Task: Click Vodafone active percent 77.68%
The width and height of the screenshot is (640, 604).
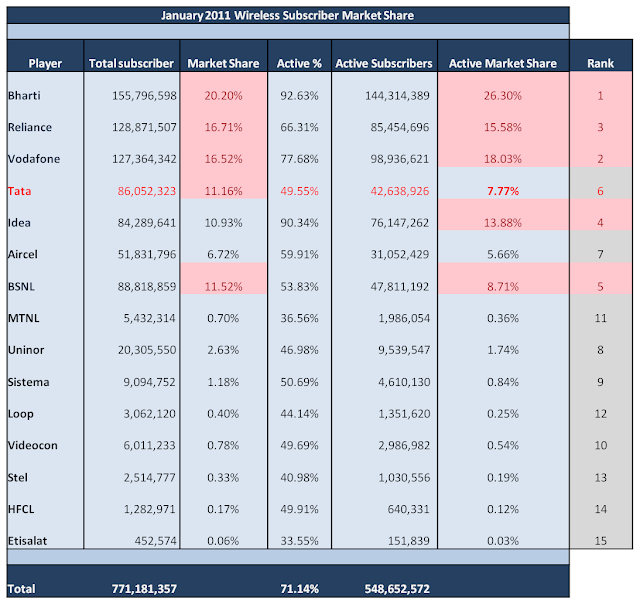Action: click(299, 159)
